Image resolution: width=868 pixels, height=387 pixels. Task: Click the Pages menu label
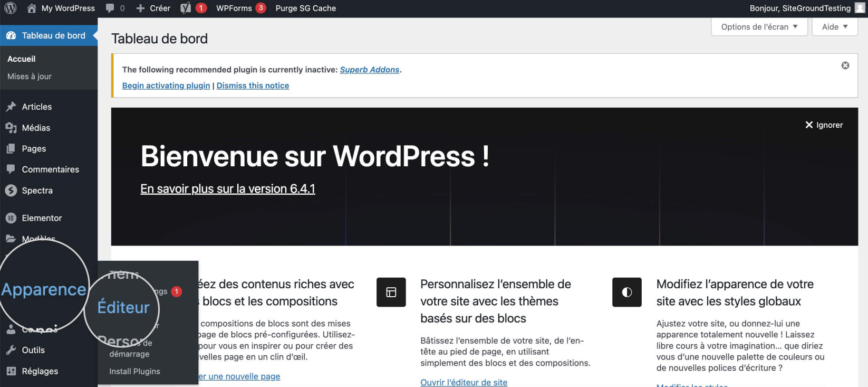pos(34,149)
